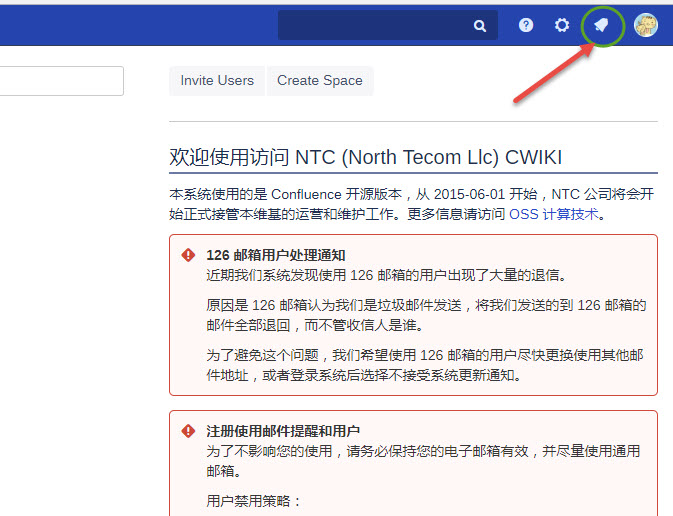Screen dimensions: 673x516
Task: Open the user profile avatar menu
Action: tap(646, 25)
